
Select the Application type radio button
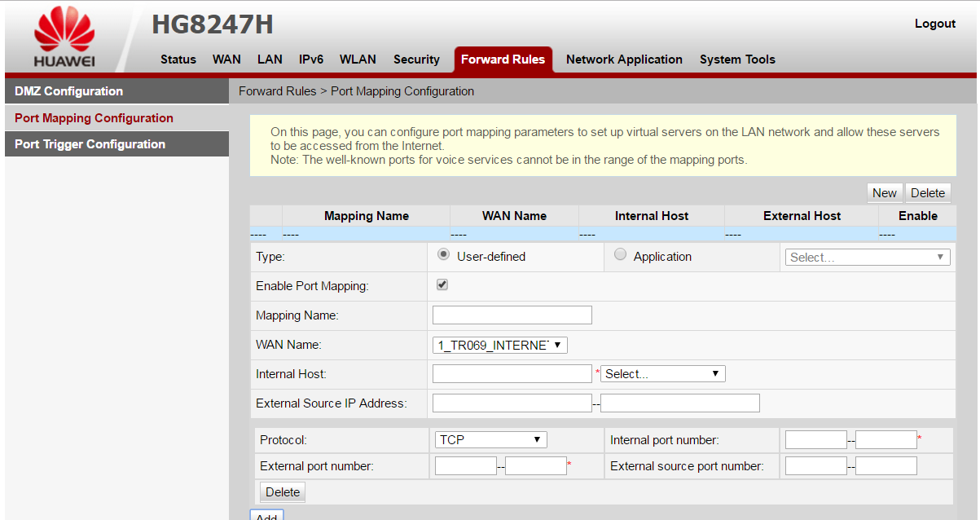tap(620, 254)
